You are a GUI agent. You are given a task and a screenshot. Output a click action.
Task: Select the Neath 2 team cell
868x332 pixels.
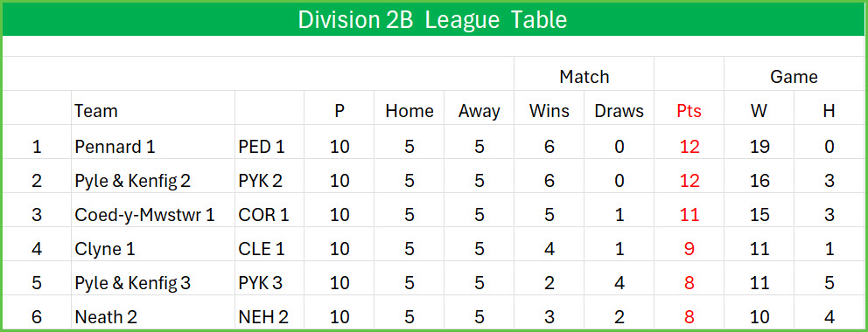[106, 318]
